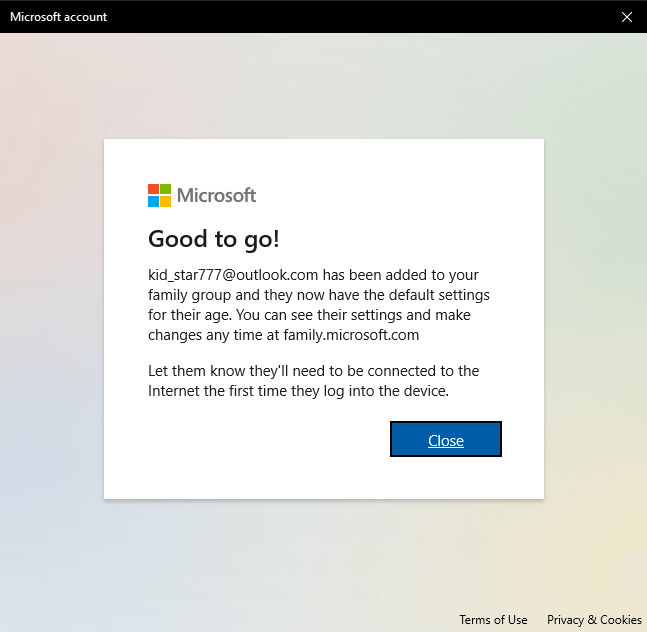Click the Microsoft four-square logo

click(160, 195)
